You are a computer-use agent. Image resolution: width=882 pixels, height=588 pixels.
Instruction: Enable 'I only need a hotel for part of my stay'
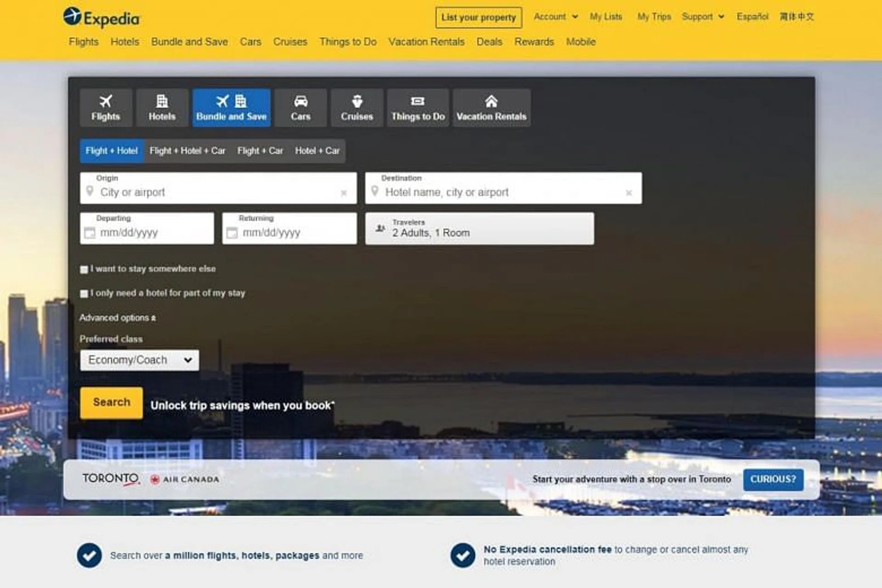[84, 294]
